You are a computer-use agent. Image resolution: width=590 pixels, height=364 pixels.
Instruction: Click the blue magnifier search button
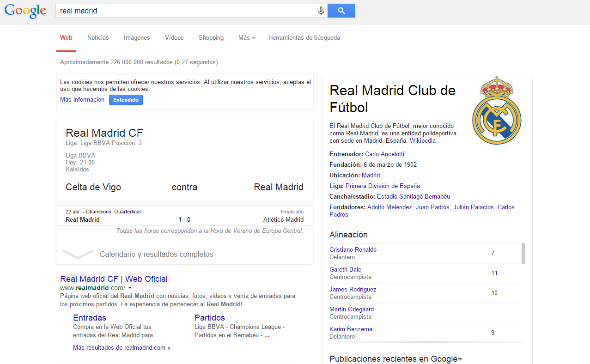[341, 11]
